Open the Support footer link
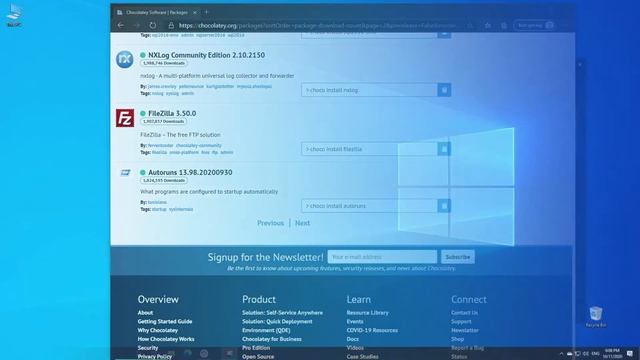Image resolution: width=640 pixels, height=360 pixels. pyautogui.click(x=461, y=321)
